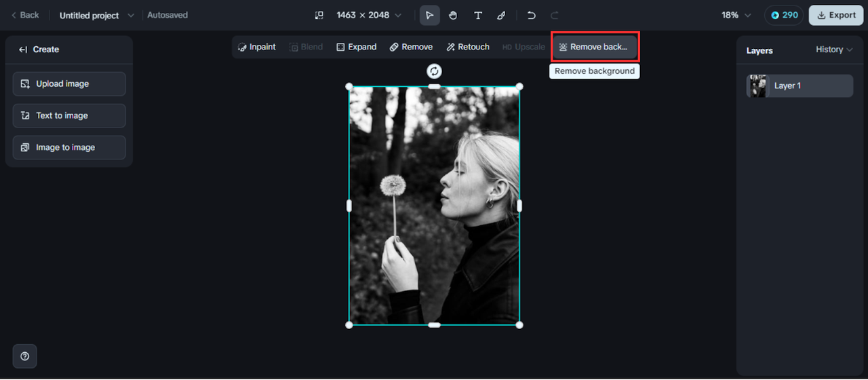Select the dandelion photo on canvas
Screen dimensions: 868x380
pos(434,205)
